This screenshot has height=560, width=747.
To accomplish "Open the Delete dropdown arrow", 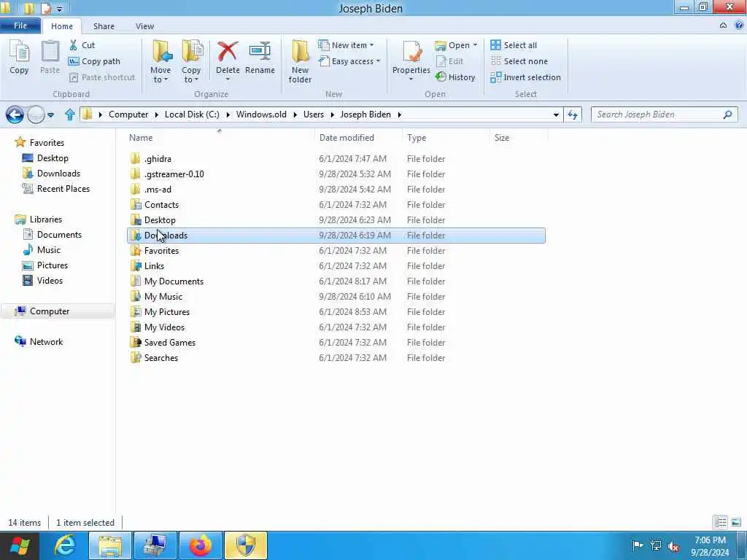I will [228, 79].
